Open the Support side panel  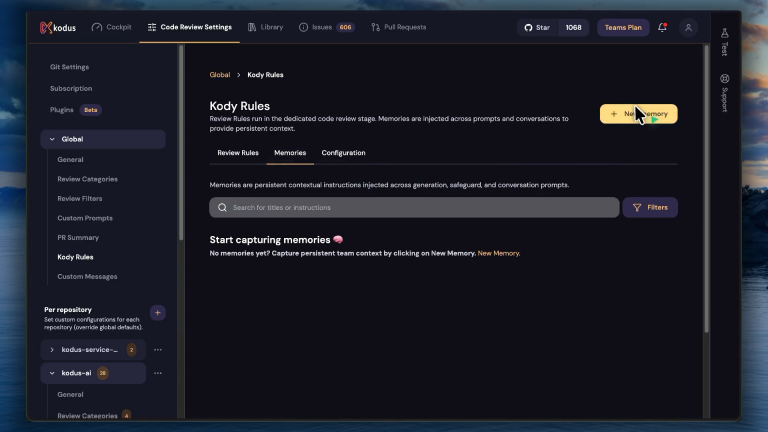coord(724,92)
